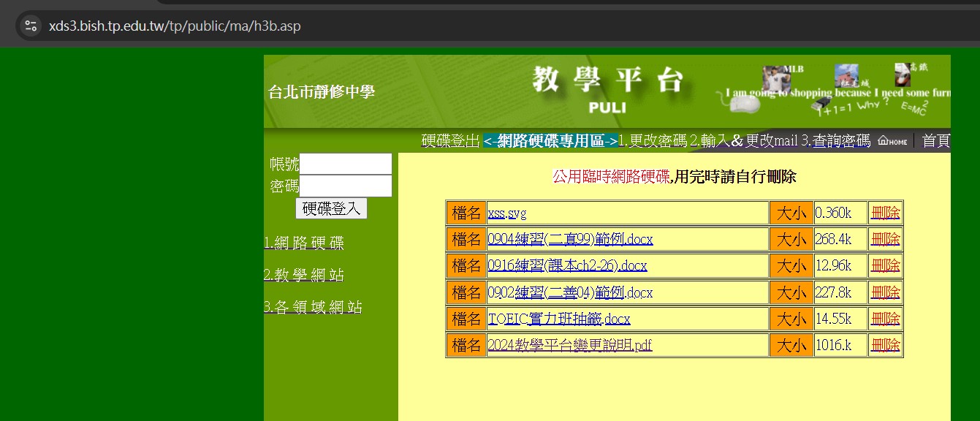Open TOEIC實力班抽籤.docx file
The width and height of the screenshot is (980, 421).
[559, 319]
